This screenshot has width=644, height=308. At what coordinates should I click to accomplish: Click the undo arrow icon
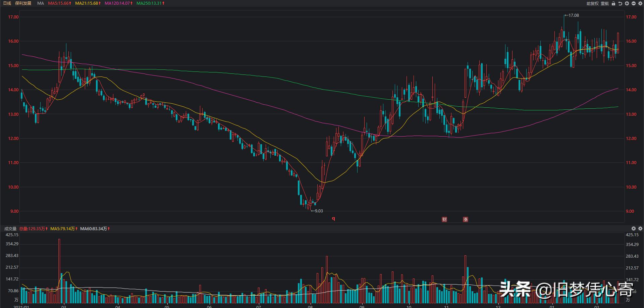pyautogui.click(x=620, y=3)
